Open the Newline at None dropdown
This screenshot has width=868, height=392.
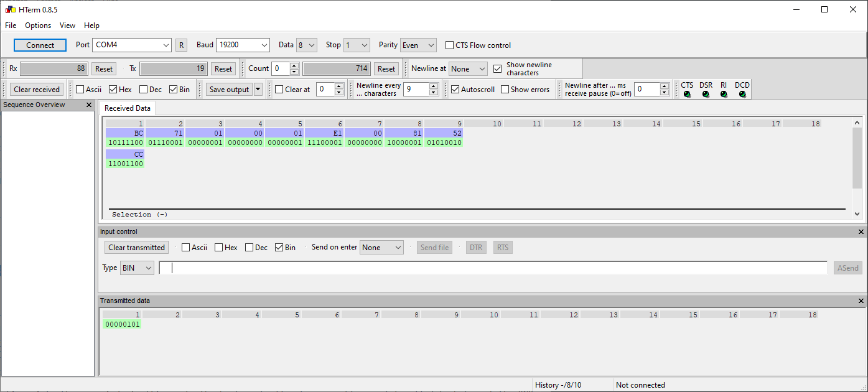(468, 69)
